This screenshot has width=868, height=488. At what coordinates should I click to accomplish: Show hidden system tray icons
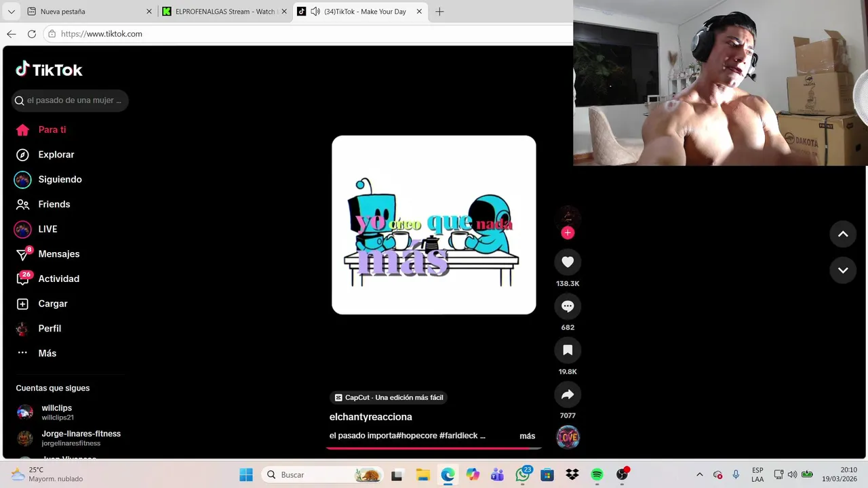[699, 474]
